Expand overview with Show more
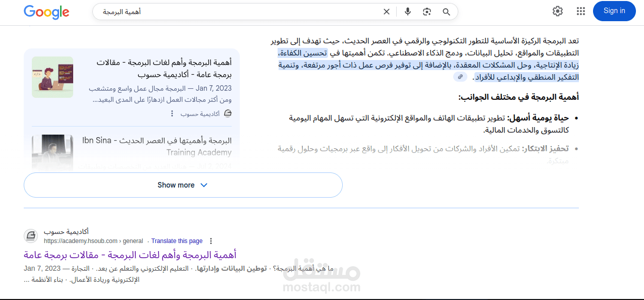The image size is (644, 300). (183, 185)
